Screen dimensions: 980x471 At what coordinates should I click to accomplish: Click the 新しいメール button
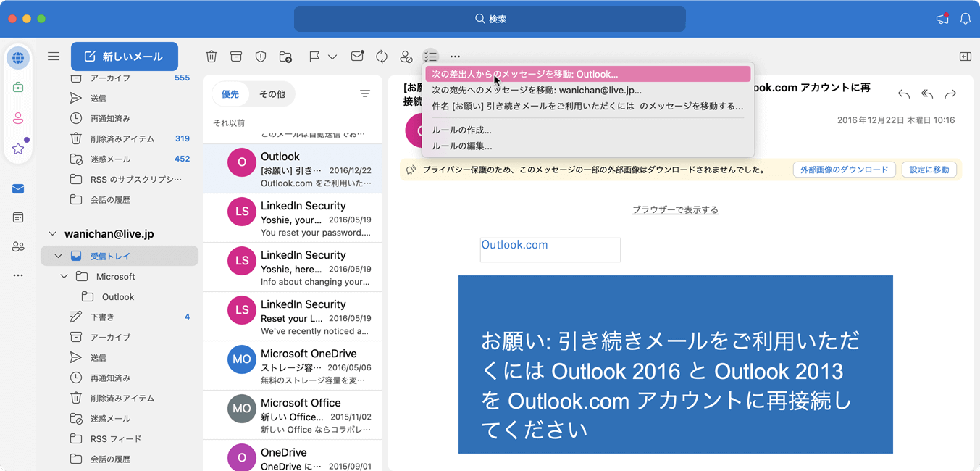pyautogui.click(x=125, y=57)
